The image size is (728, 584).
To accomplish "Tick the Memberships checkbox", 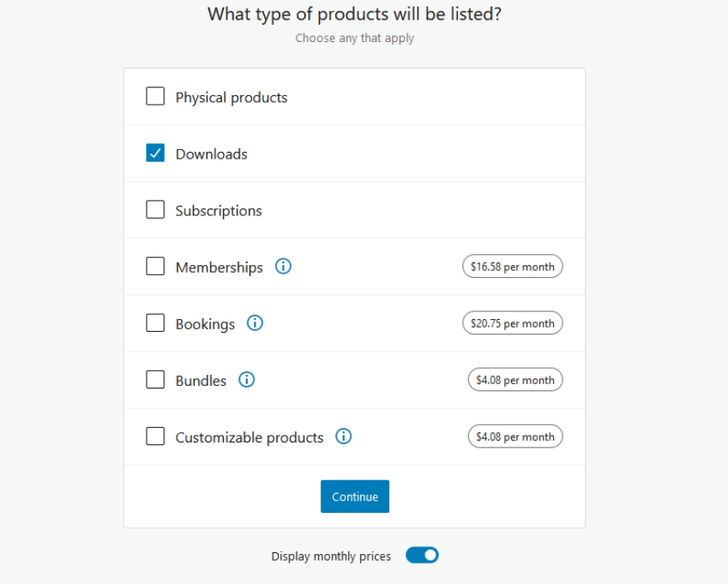I will [x=155, y=267].
